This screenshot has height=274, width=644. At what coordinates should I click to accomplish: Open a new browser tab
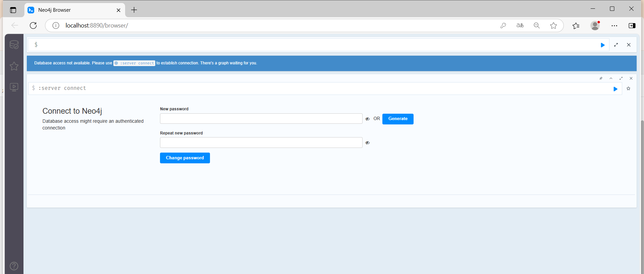click(x=134, y=10)
